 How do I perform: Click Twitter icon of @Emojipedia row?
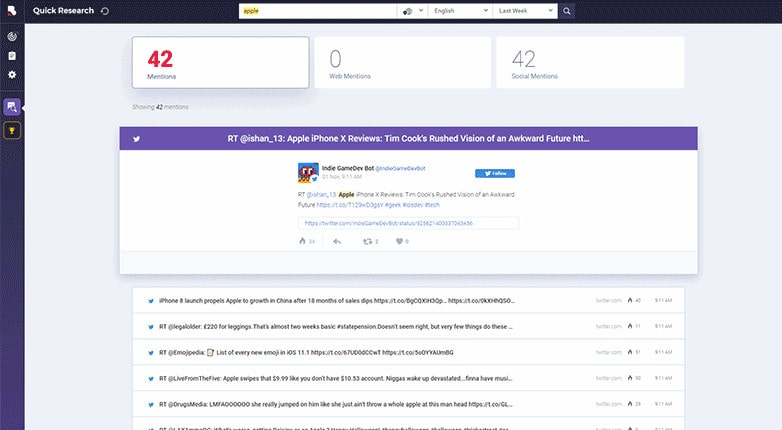tap(151, 353)
